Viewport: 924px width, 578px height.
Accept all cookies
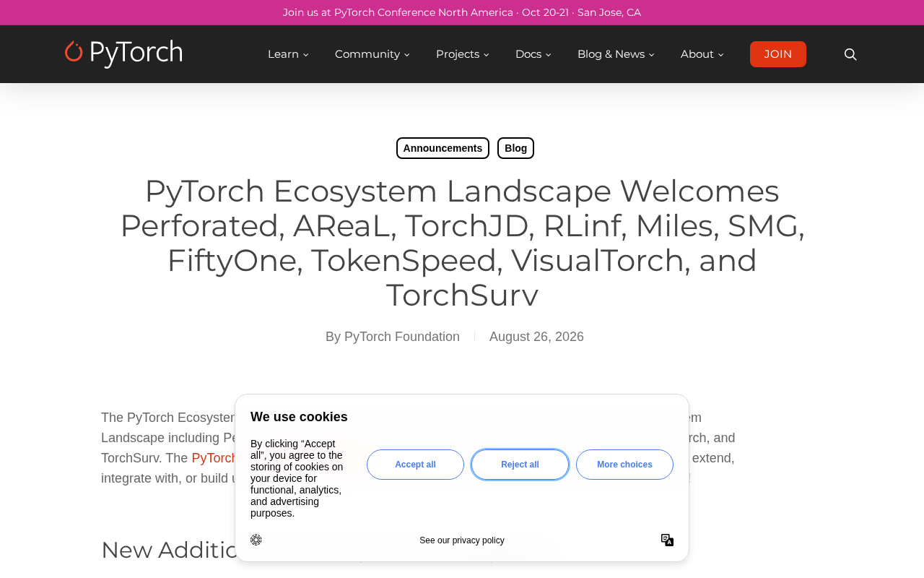point(415,465)
